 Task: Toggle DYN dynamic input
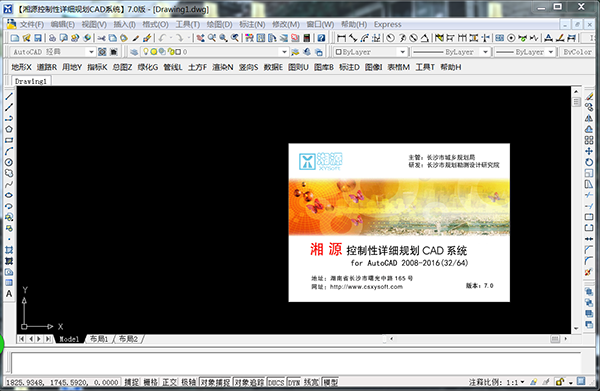point(293,382)
